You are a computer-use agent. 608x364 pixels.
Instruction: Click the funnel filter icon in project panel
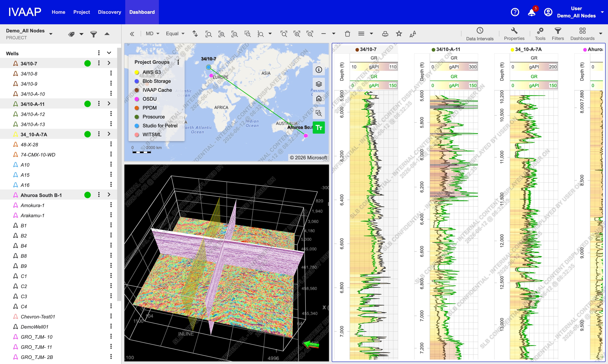(94, 34)
